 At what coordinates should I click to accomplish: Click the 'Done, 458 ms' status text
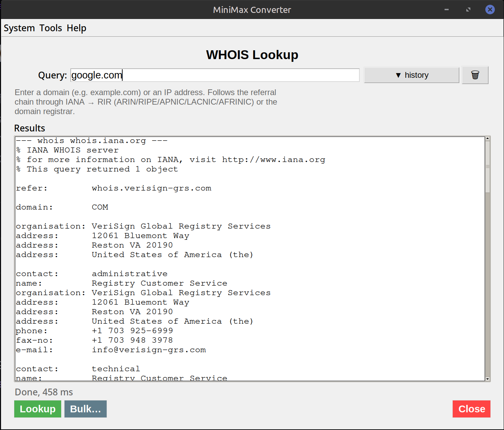pos(44,392)
